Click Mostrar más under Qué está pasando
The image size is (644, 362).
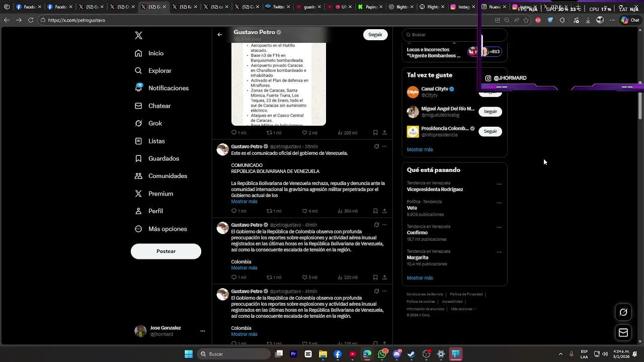coord(420,278)
